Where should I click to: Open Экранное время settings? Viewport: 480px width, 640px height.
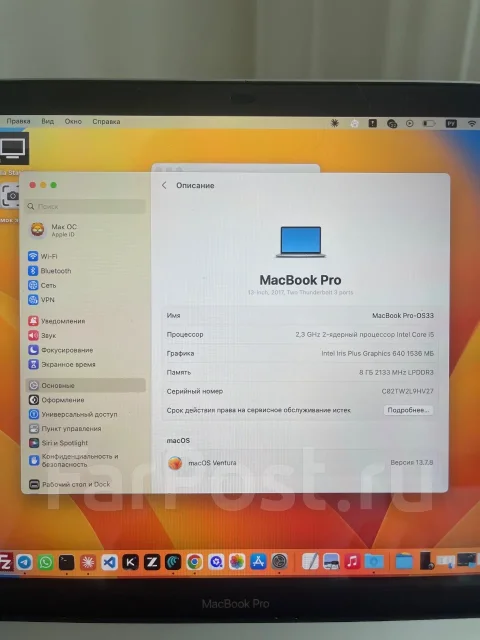pyautogui.click(x=62, y=364)
